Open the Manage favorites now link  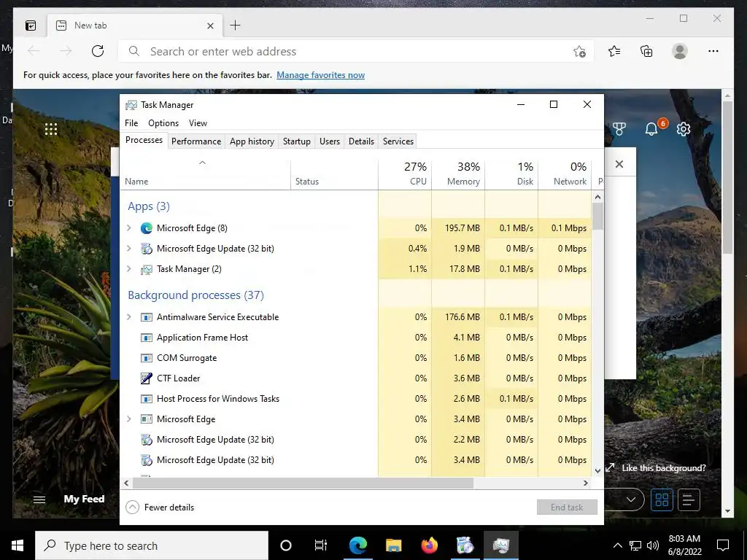click(x=321, y=75)
